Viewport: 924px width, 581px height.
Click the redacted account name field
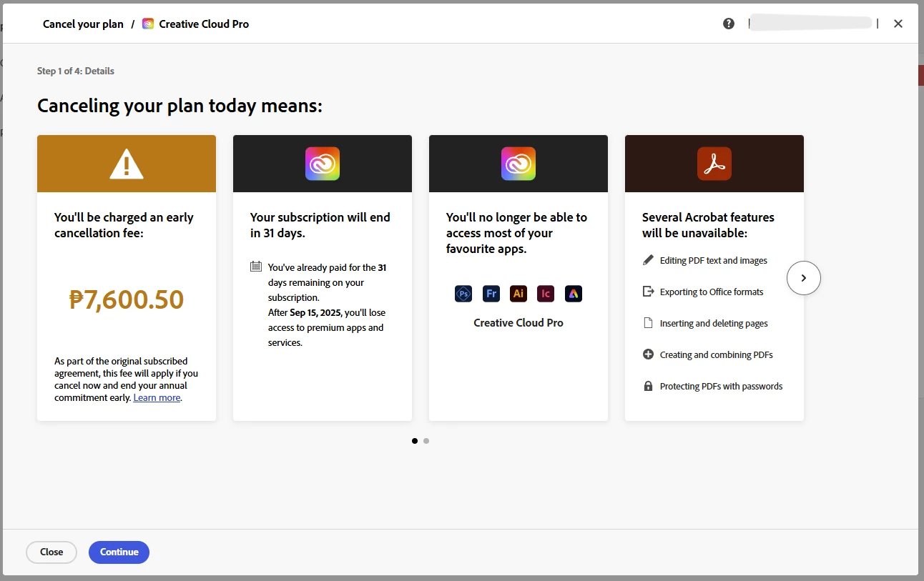coord(812,24)
